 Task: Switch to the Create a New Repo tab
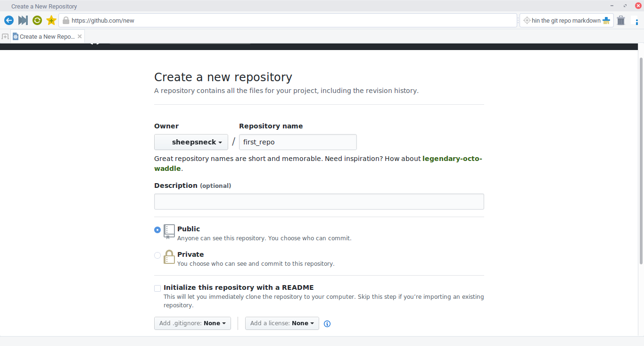[x=48, y=36]
